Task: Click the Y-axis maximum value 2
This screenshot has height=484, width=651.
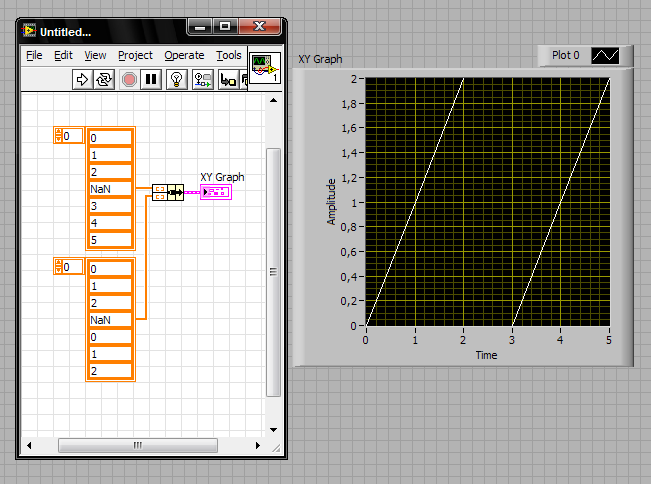Action: pos(354,79)
